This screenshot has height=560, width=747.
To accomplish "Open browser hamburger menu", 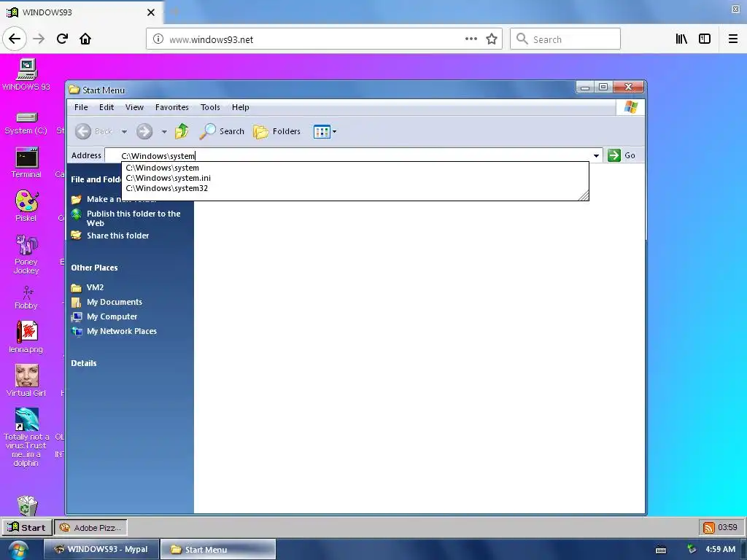I will [732, 39].
